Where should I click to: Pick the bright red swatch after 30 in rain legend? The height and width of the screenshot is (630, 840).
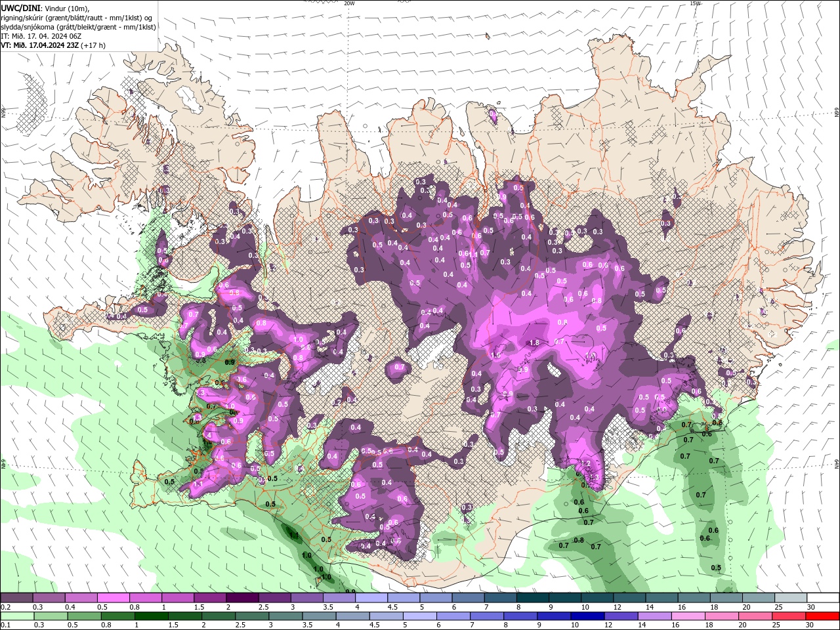pyautogui.click(x=823, y=616)
